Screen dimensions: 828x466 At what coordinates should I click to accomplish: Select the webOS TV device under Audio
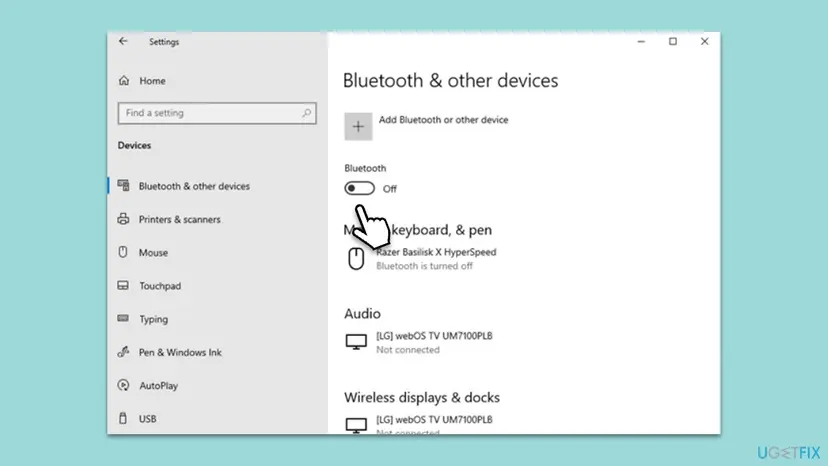pos(434,335)
